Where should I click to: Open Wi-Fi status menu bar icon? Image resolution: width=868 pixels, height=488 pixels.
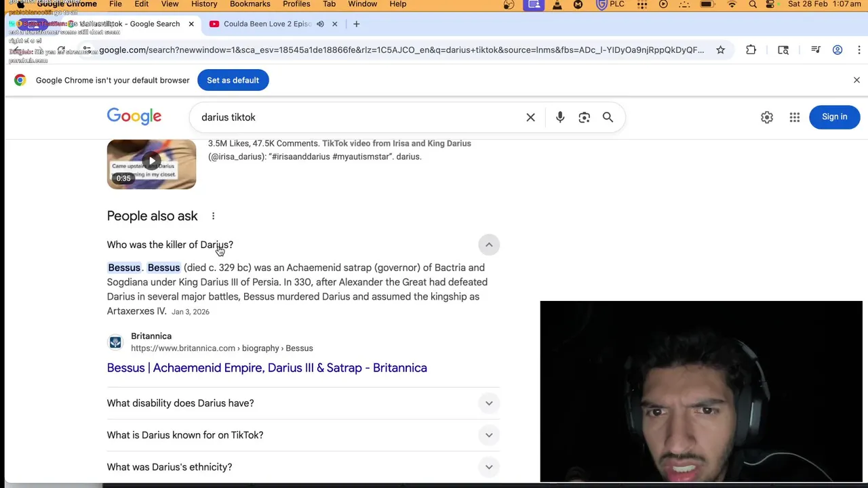pyautogui.click(x=732, y=5)
